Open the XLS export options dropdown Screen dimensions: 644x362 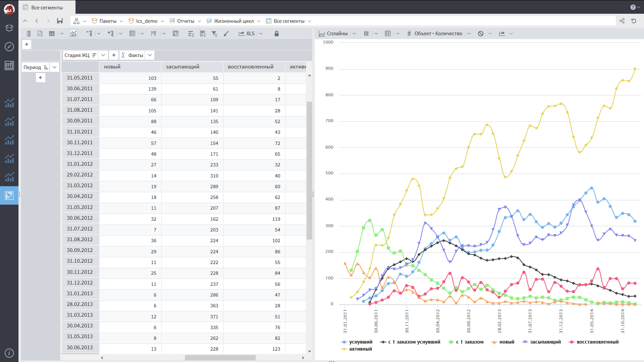click(261, 34)
